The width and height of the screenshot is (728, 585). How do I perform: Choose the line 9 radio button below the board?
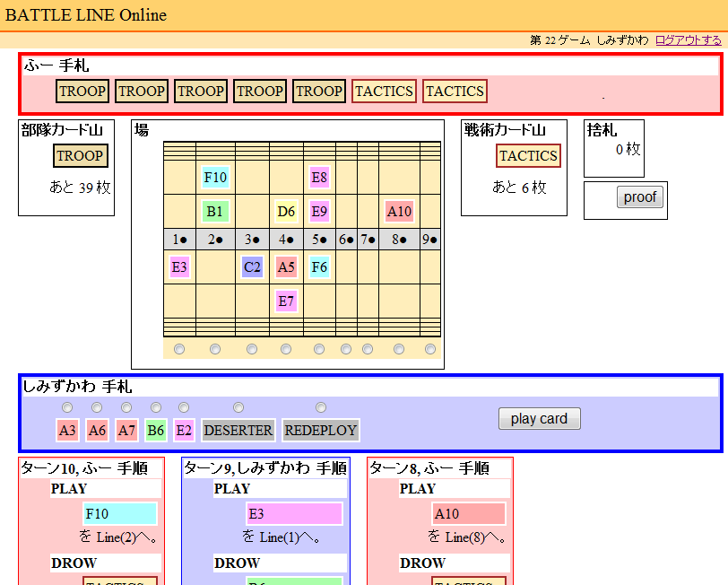(x=430, y=349)
